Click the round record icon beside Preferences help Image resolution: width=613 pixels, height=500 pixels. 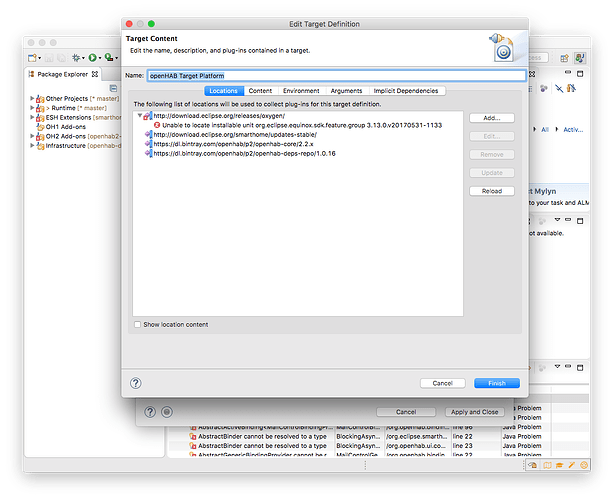coord(167,412)
